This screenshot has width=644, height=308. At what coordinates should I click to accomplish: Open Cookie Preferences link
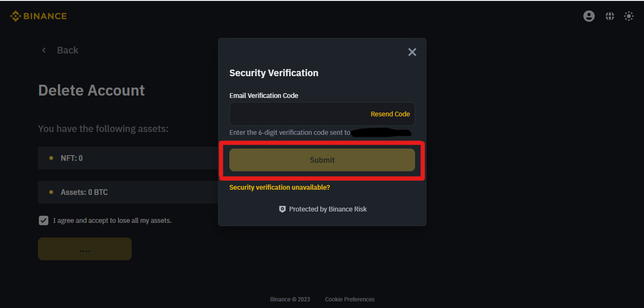[350, 299]
